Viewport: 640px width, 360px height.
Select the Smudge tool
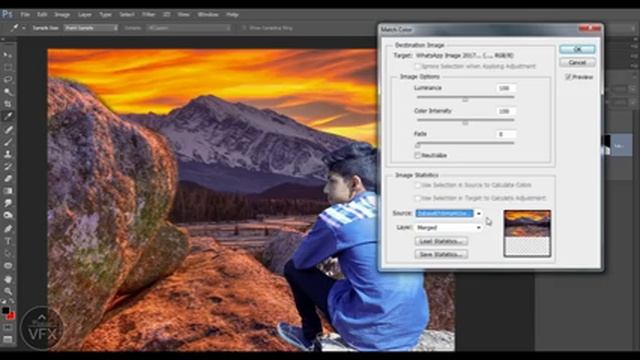[x=8, y=203]
